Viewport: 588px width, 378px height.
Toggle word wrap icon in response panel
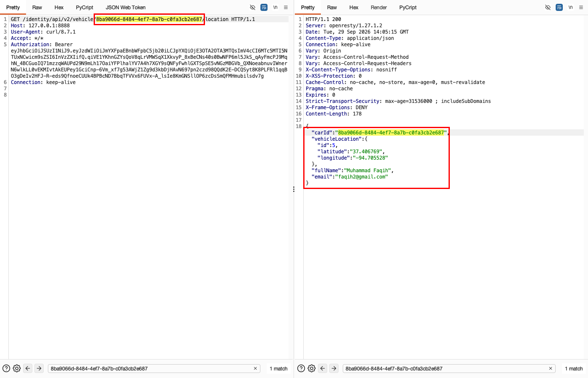(559, 8)
